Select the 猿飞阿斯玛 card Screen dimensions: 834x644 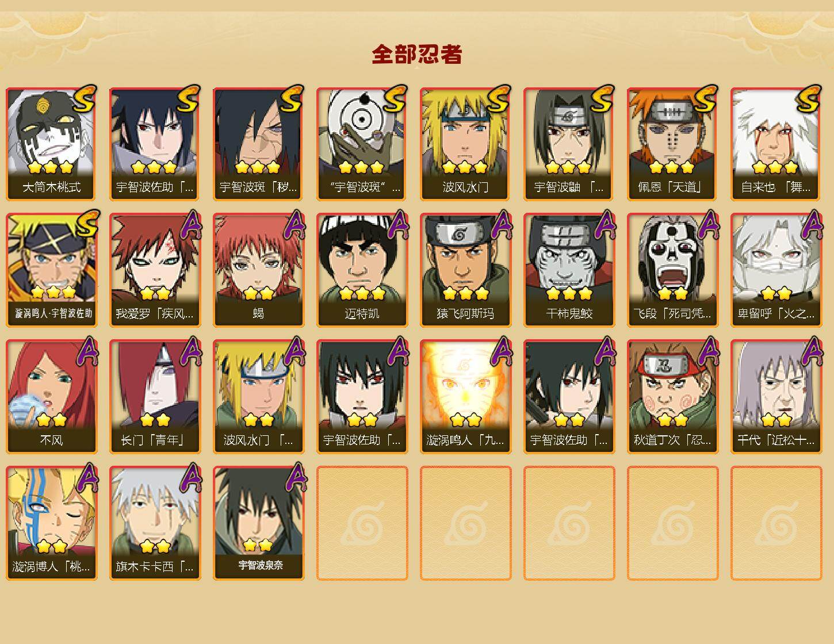pyautogui.click(x=465, y=270)
